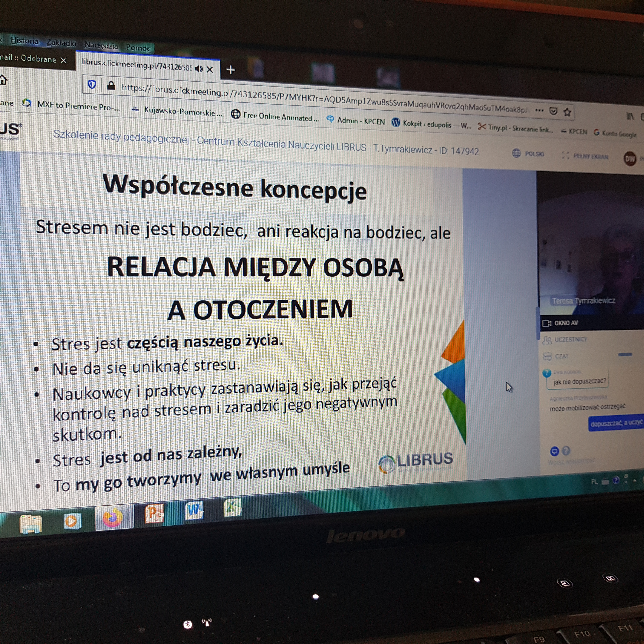Enter full screen with PEŁNY EKRAN

[x=585, y=156]
